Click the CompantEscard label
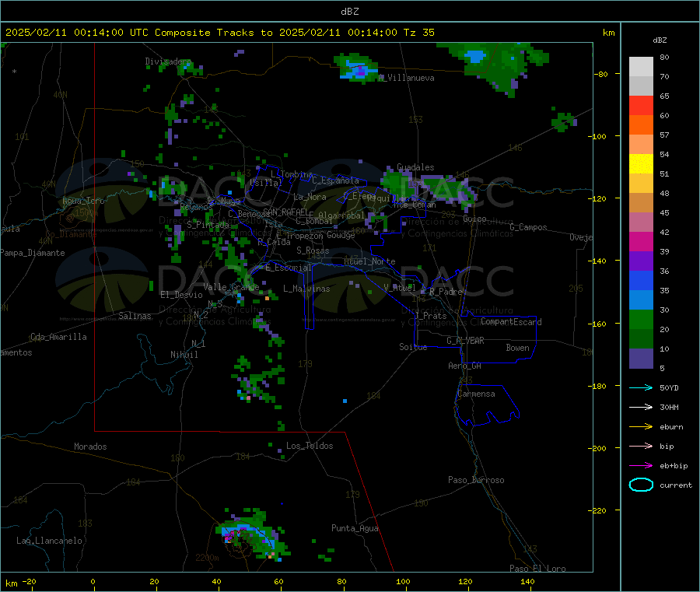Viewport: 700px width, 592px height. click(511, 322)
